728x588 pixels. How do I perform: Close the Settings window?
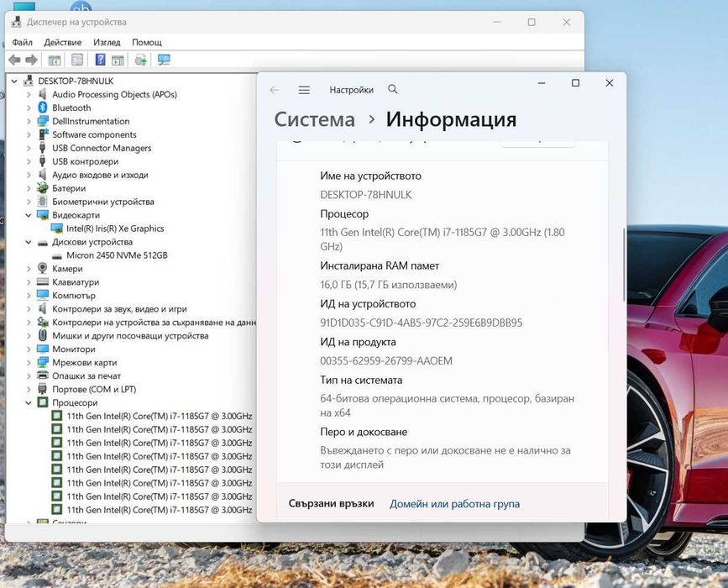click(x=609, y=83)
